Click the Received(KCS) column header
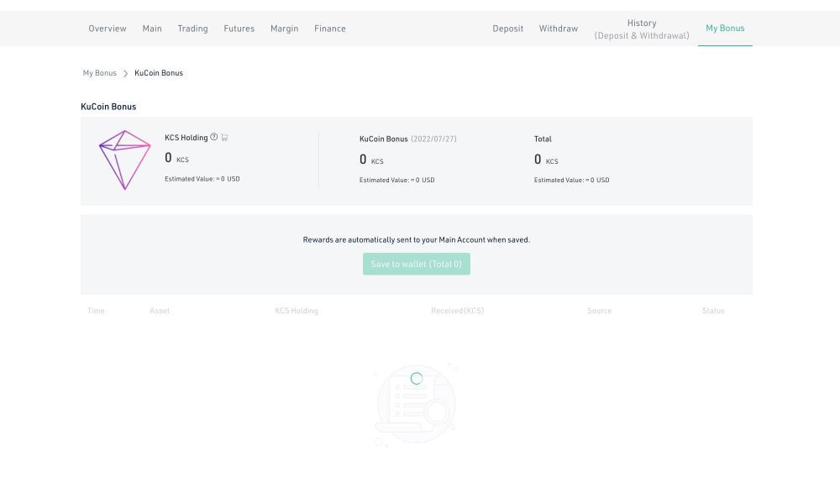Screen dimensions: 840x504 [458, 311]
